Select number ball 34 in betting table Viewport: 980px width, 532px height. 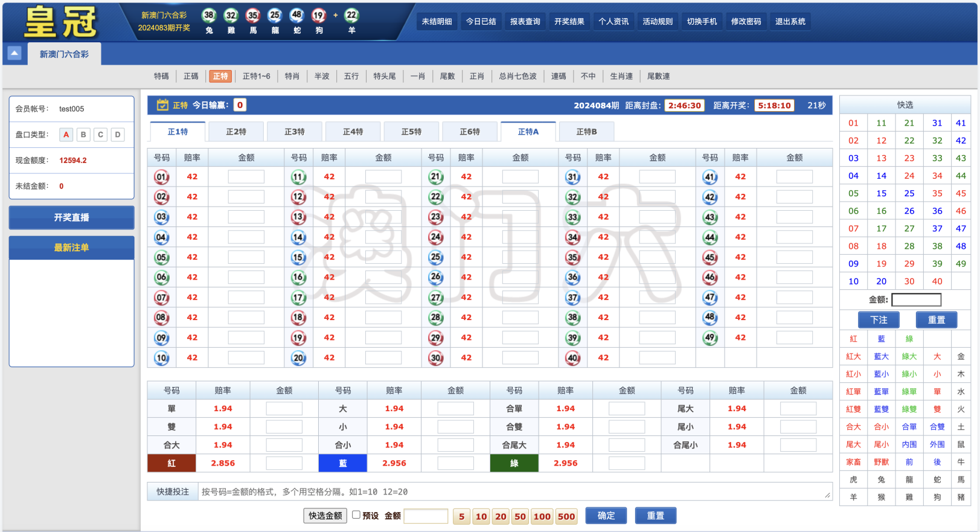573,237
